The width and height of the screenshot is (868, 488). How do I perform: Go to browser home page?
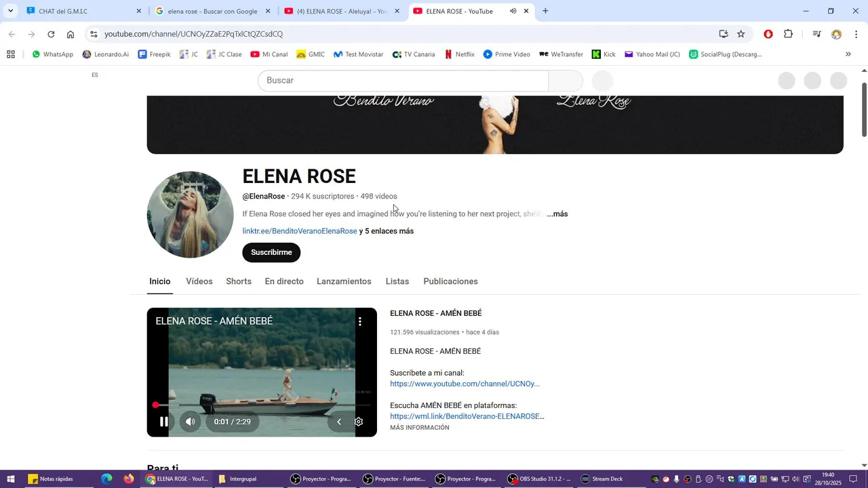pyautogui.click(x=71, y=34)
